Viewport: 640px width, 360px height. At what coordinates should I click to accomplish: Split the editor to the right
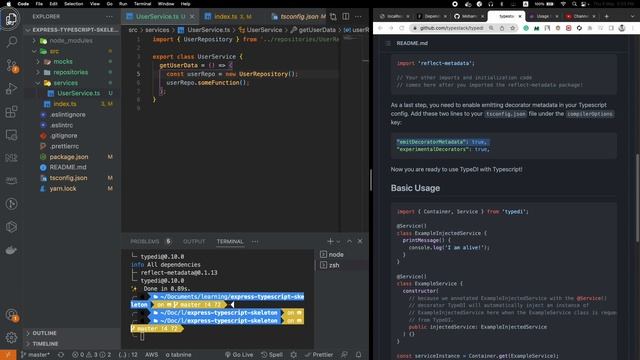(x=346, y=16)
